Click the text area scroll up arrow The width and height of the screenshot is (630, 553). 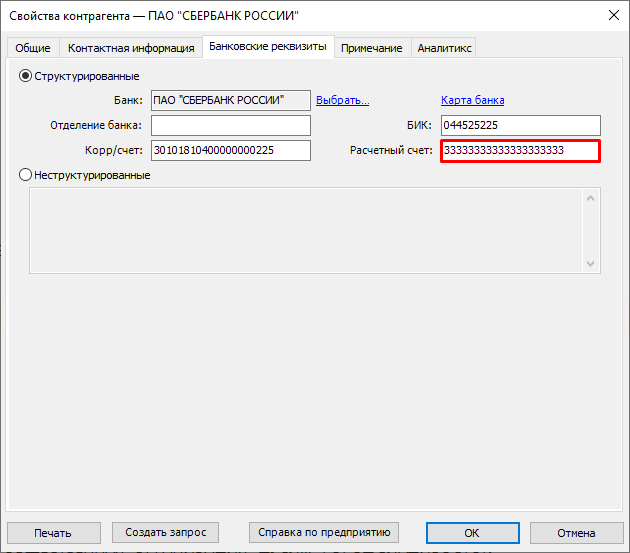[x=591, y=198]
